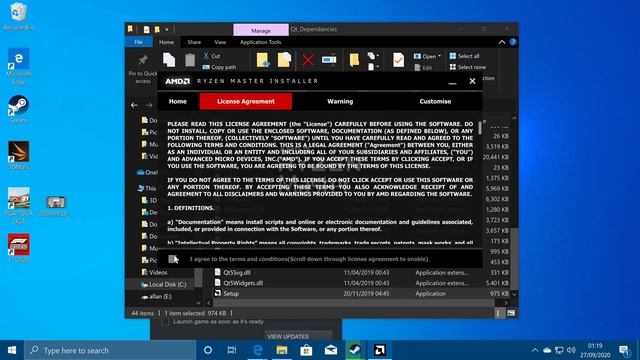Open Task View from the taskbar
The height and width of the screenshot is (360, 640).
pos(232,350)
